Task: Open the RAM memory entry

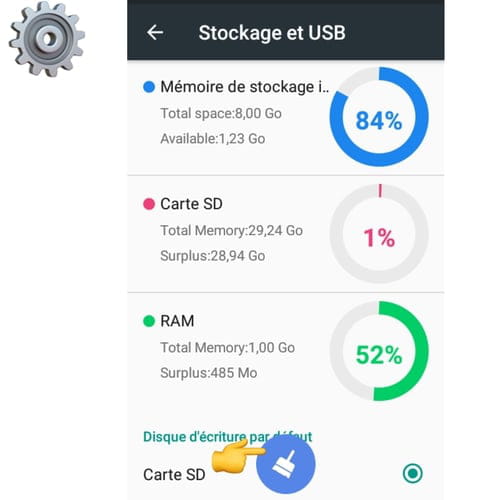Action: [x=286, y=351]
